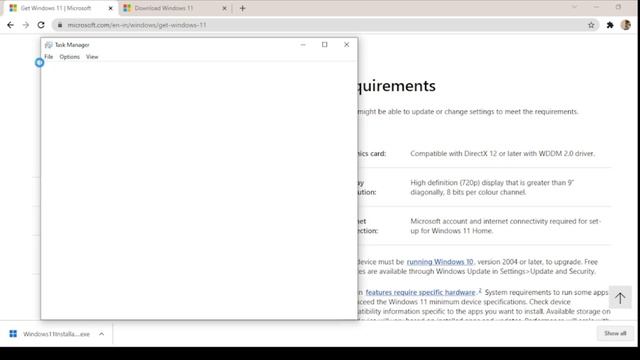Close the Get Windows 11 browser tab
The height and width of the screenshot is (360, 640).
tap(110, 8)
